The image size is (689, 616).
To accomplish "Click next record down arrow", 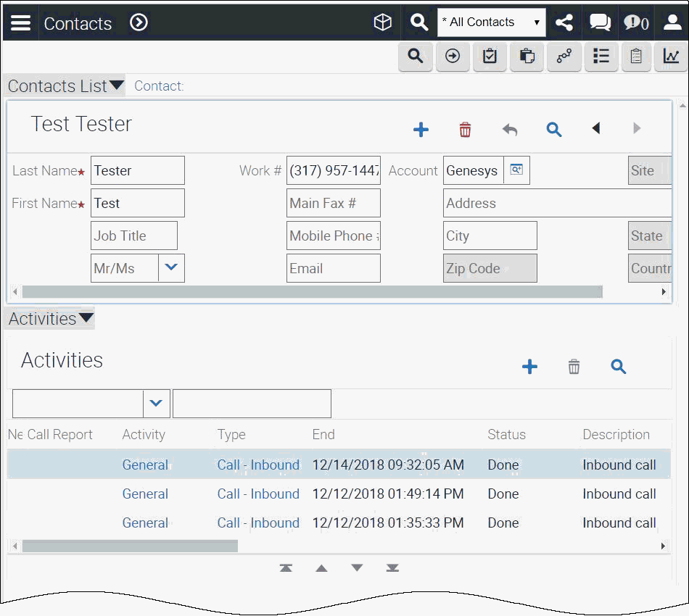I will [358, 567].
